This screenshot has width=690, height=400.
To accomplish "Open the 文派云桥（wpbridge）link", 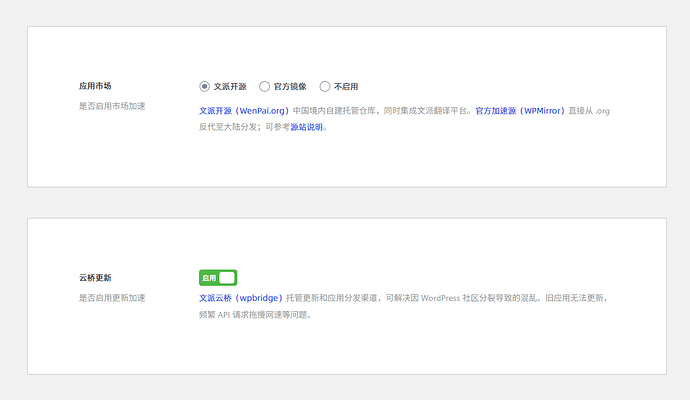I will pos(241,298).
